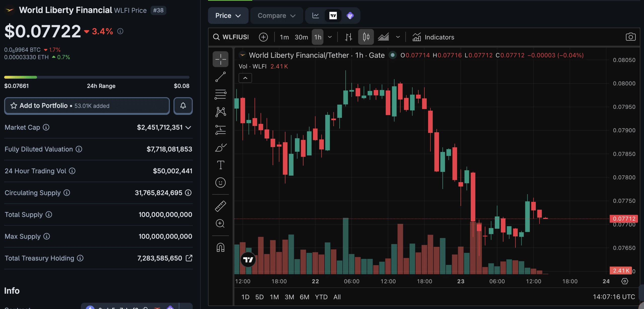Select the trend line drawing tool
The width and height of the screenshot is (644, 309).
pos(220,77)
